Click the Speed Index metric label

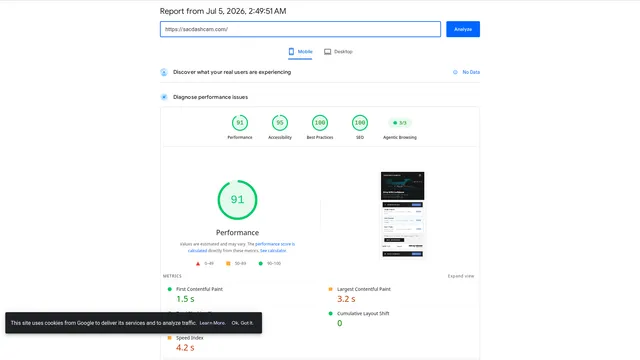pyautogui.click(x=189, y=338)
